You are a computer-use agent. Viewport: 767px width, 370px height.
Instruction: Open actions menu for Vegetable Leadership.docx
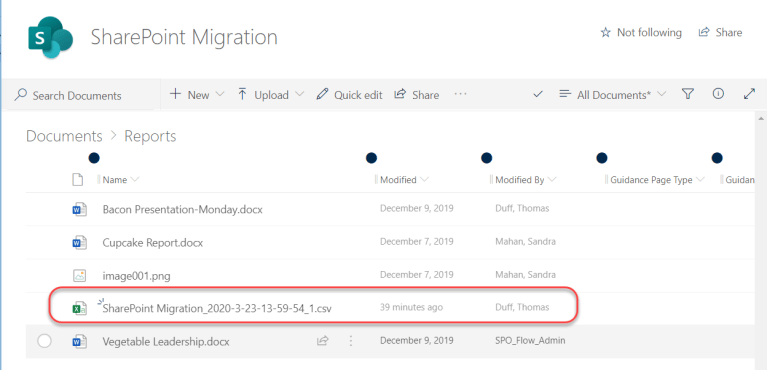[x=350, y=341]
